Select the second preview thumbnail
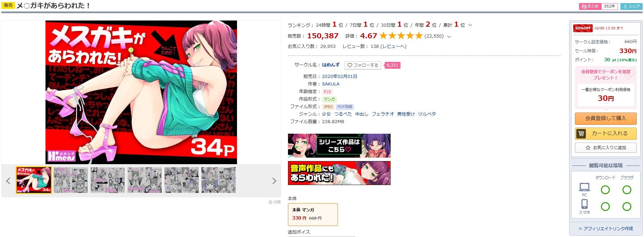The image size is (644, 237). click(71, 180)
